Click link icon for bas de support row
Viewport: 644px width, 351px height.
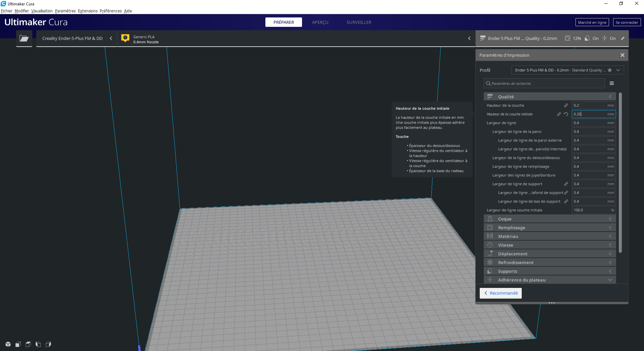tap(566, 201)
